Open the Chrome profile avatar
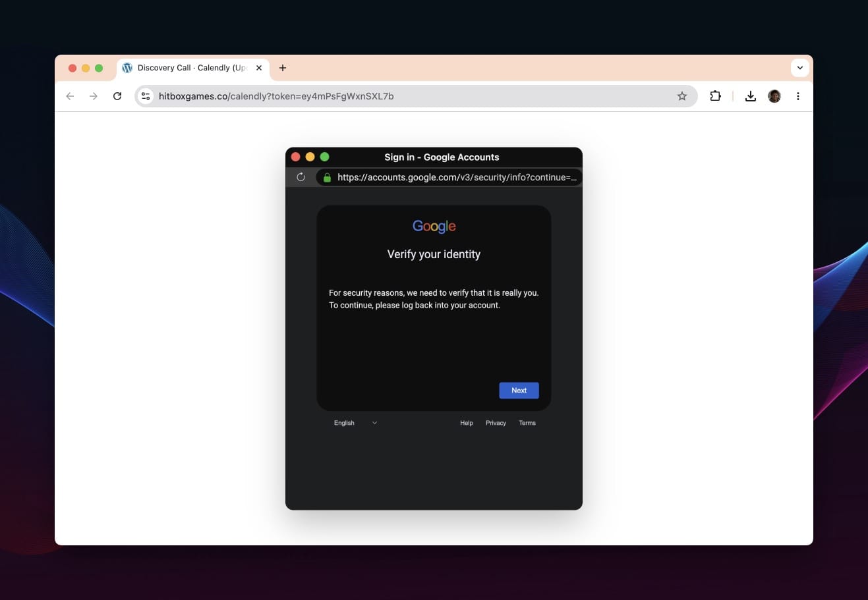The image size is (868, 600). pyautogui.click(x=774, y=96)
